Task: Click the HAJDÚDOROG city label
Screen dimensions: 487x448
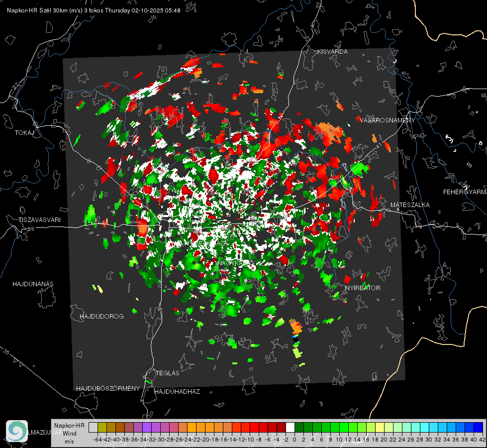Action: (x=101, y=317)
